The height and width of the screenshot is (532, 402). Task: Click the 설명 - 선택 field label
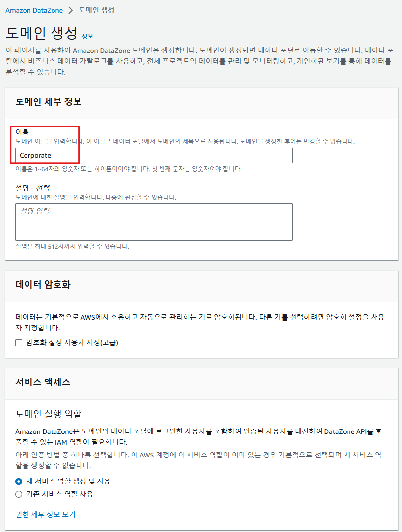32,188
